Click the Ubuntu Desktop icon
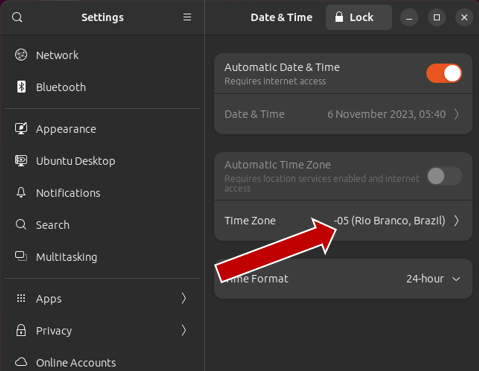 coord(21,161)
